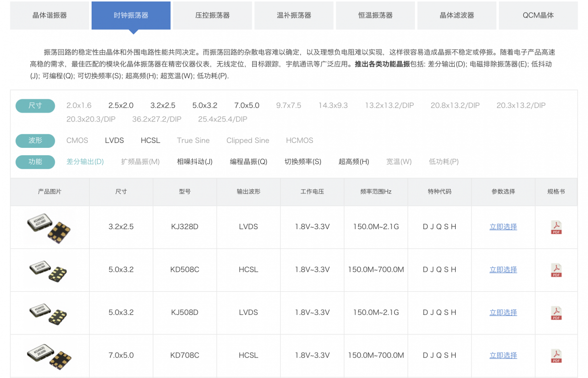Switch to the 压控振荡器 tab

(x=212, y=15)
